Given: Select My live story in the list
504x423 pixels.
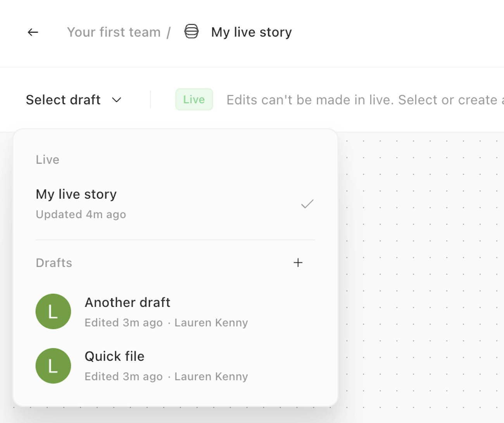Looking at the screenshot, I should click(76, 194).
